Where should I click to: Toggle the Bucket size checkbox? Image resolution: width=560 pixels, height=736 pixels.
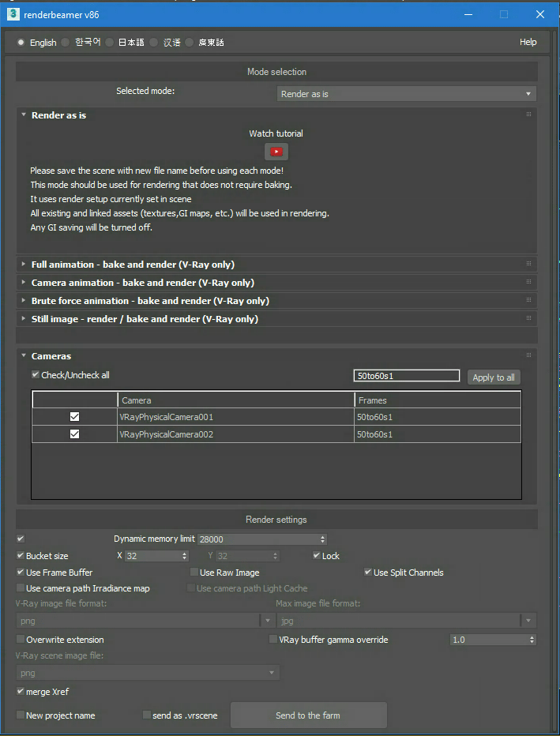pyautogui.click(x=42, y=556)
